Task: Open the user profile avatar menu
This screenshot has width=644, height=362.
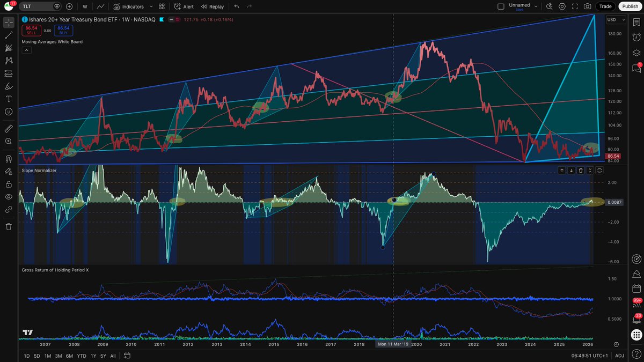Action: (9, 6)
